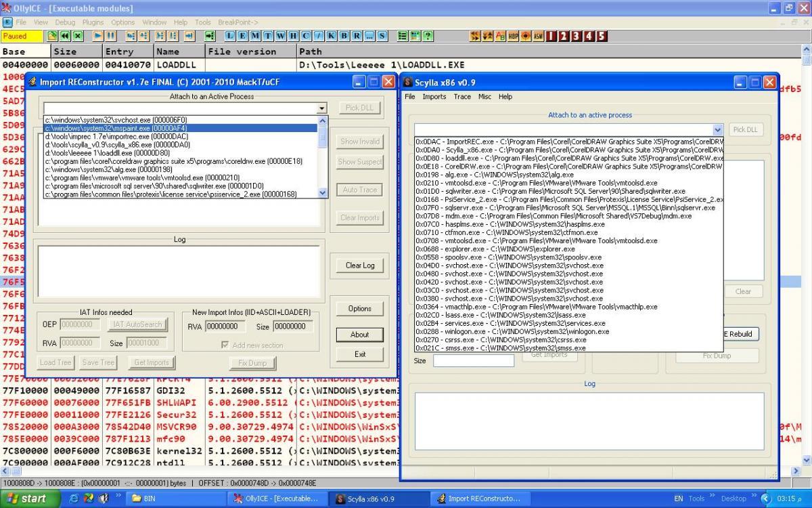Open Call stack with the K button
Screen dimensions: 812x508
[331, 36]
